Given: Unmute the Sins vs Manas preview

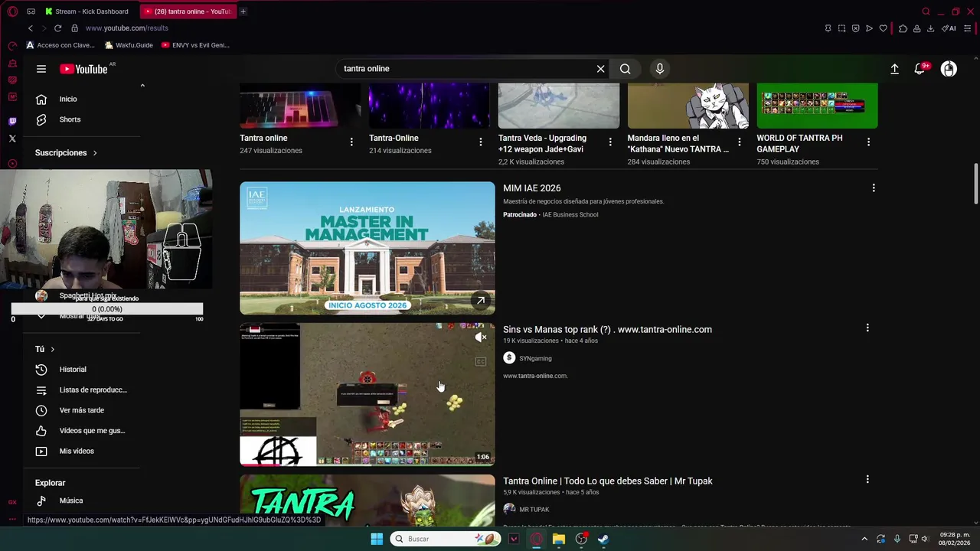Looking at the screenshot, I should click(481, 337).
